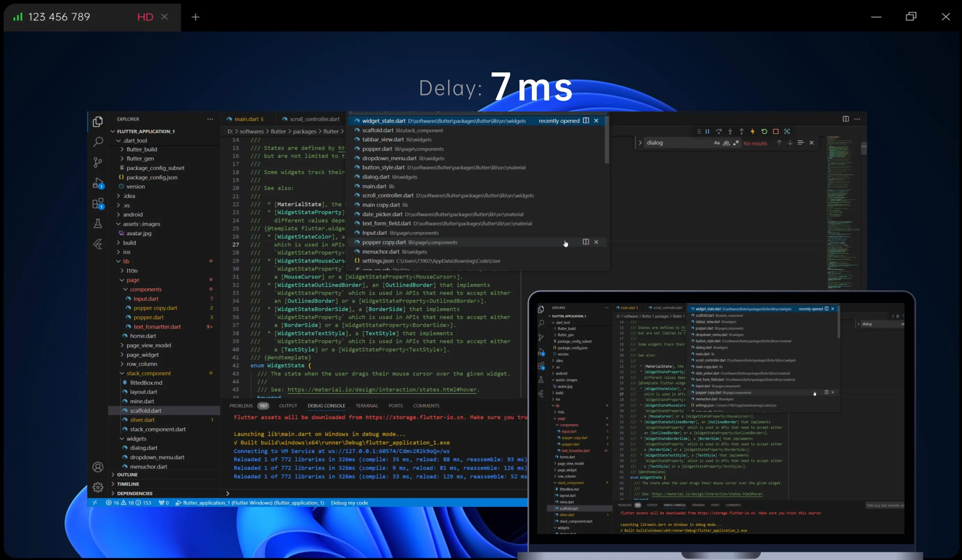
Task: Click the Explorer icon in the laptop preview
Action: (541, 309)
